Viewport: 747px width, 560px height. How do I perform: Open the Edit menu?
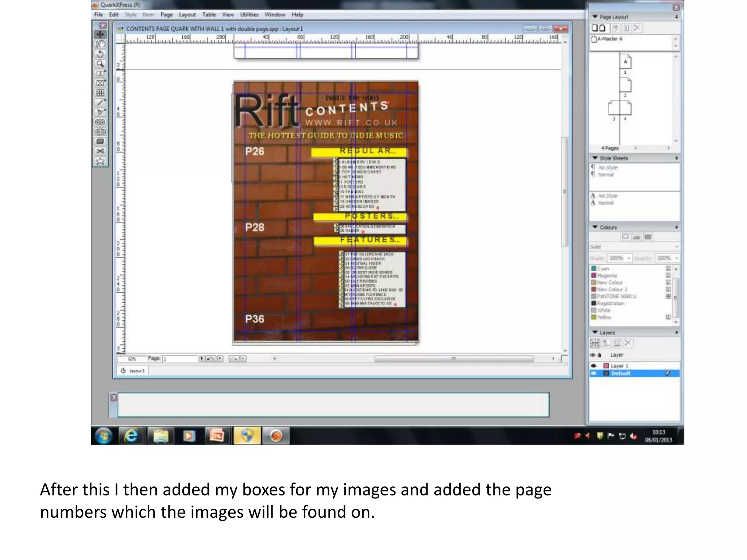point(113,15)
